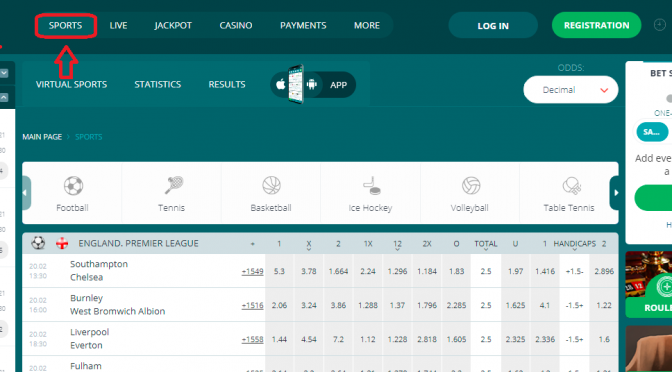
Task: Expand the TOTAL column dropdown chevron
Action: point(486,249)
